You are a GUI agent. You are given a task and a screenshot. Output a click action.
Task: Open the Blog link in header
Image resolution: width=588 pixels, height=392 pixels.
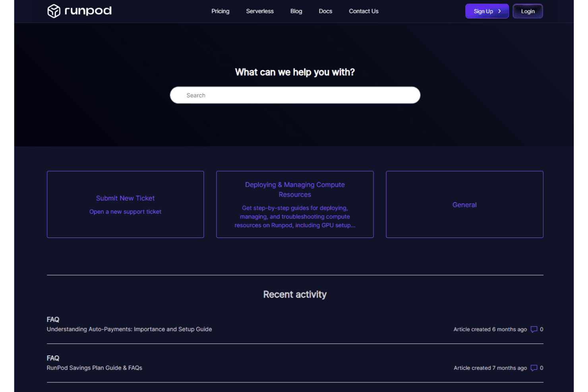[x=296, y=11]
